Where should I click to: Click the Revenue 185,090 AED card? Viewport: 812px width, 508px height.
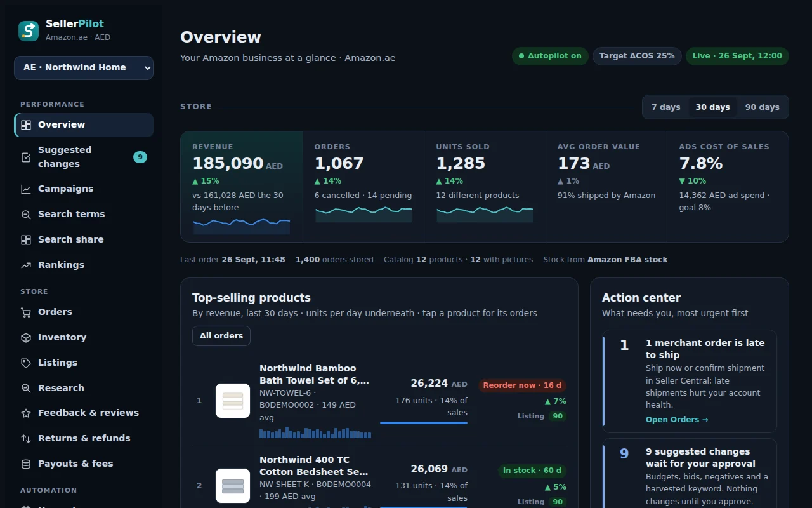point(242,187)
